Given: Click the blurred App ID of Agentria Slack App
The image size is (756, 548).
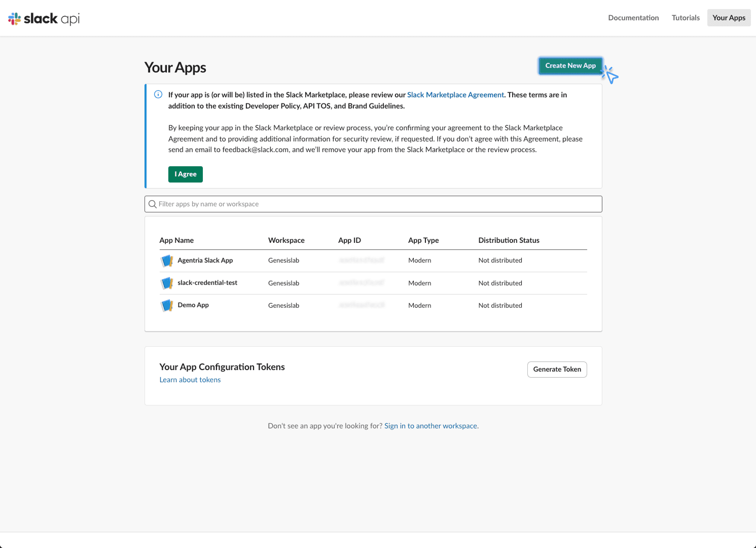Looking at the screenshot, I should click(362, 260).
